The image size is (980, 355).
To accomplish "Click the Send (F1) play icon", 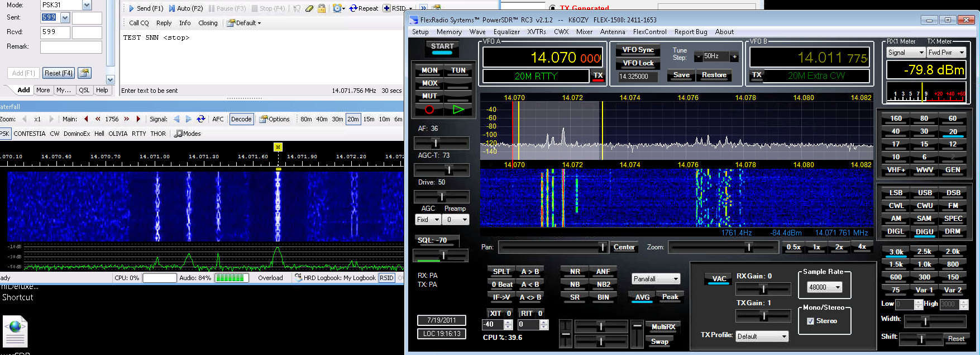I will (x=131, y=8).
